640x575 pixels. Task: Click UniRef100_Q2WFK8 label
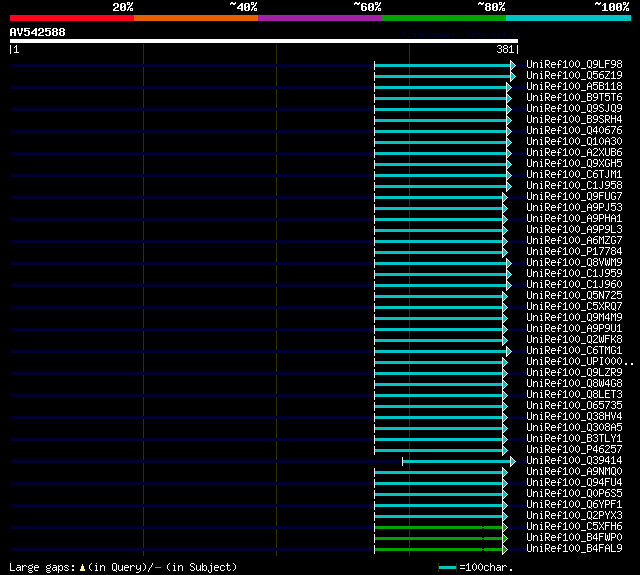(574, 340)
